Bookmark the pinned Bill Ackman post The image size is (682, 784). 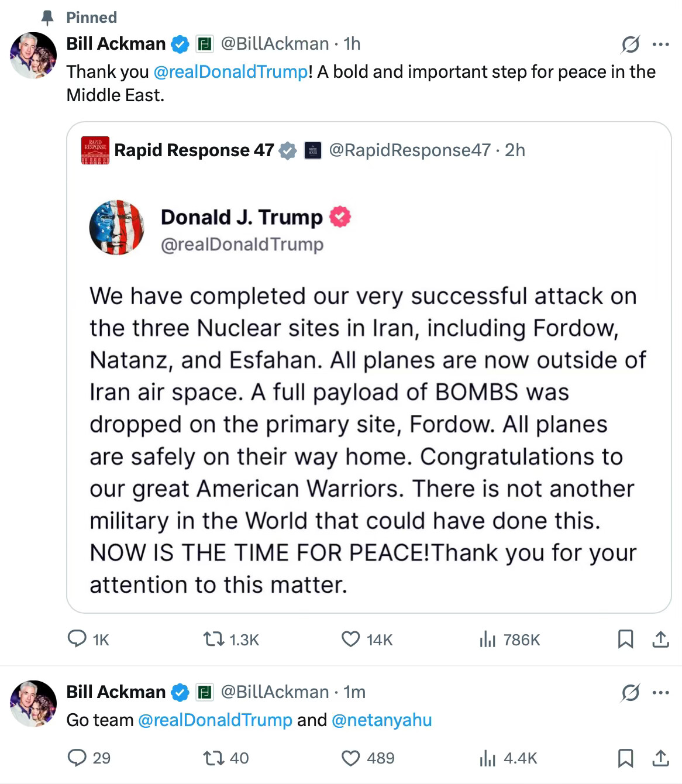(625, 639)
